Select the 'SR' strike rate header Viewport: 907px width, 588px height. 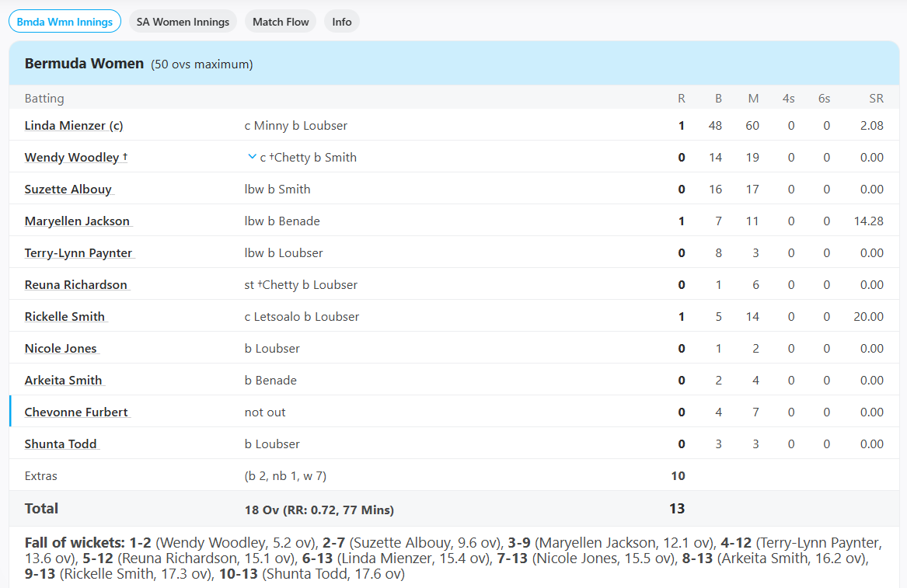pyautogui.click(x=877, y=99)
